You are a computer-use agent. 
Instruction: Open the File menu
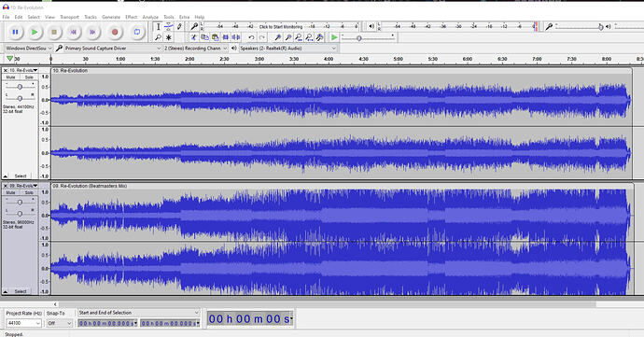coord(6,17)
